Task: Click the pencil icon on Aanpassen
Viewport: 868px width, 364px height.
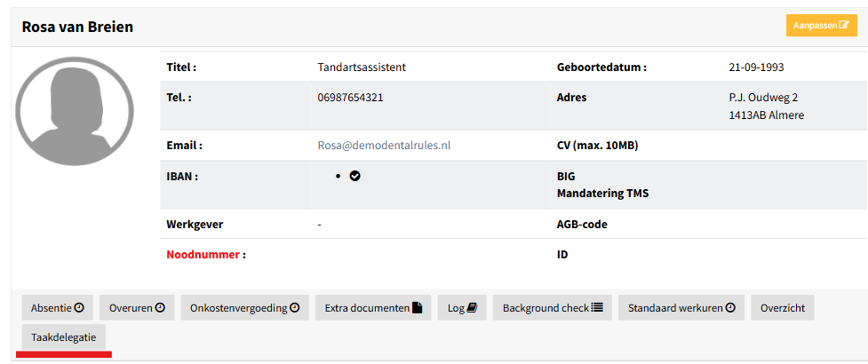Action: tap(844, 26)
